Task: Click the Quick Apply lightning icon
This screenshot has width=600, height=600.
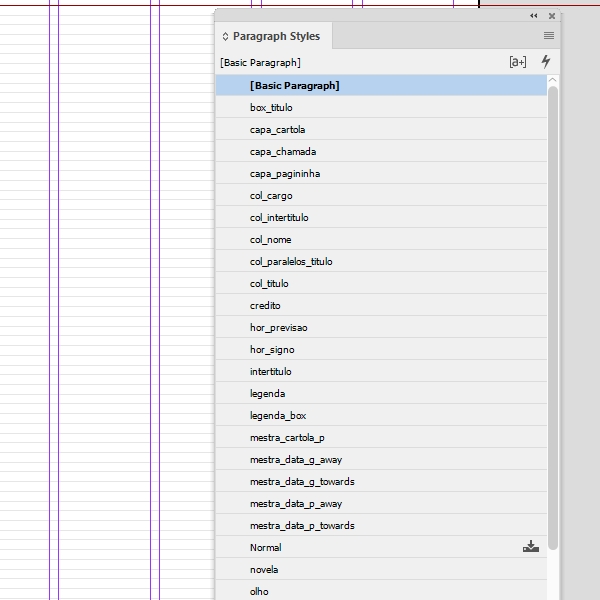Action: tap(546, 62)
